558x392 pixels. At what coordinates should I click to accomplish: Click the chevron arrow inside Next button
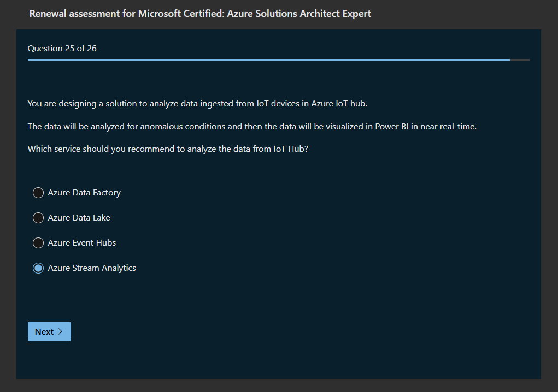(60, 331)
